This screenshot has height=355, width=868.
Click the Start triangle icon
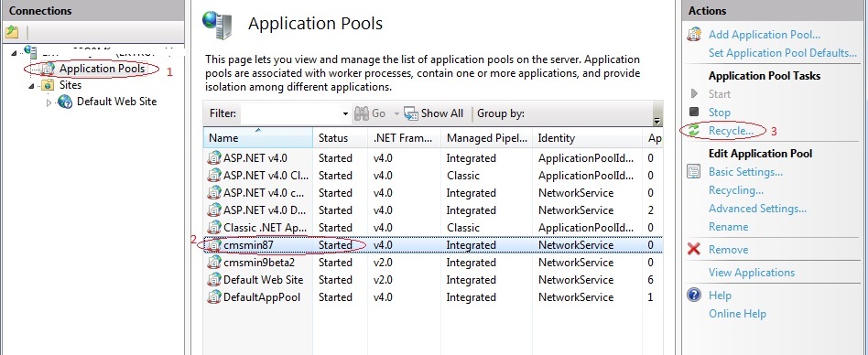(x=694, y=94)
